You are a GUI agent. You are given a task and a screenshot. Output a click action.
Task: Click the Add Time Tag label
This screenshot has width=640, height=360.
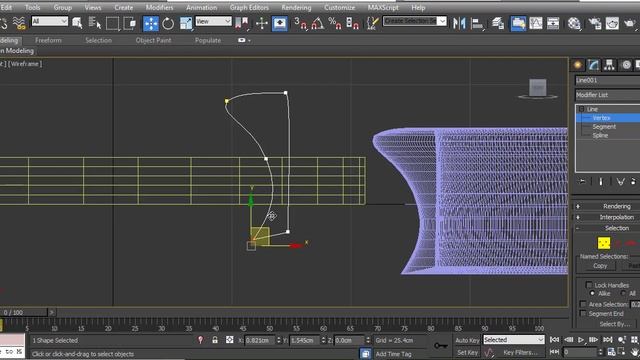pos(393,354)
